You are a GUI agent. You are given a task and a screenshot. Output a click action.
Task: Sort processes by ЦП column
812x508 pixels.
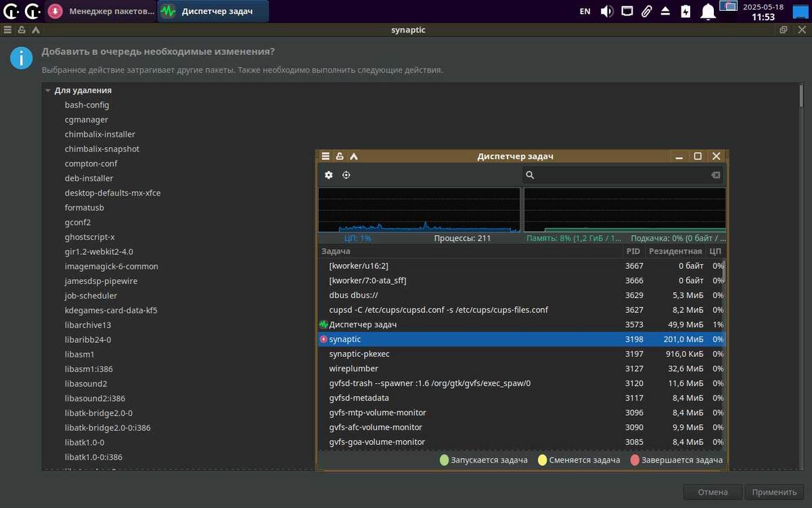click(x=715, y=251)
